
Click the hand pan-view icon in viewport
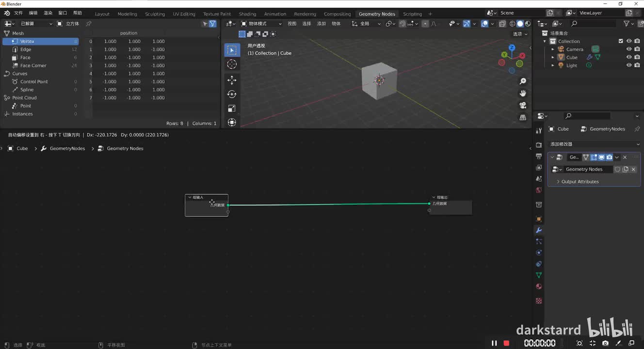(x=523, y=93)
